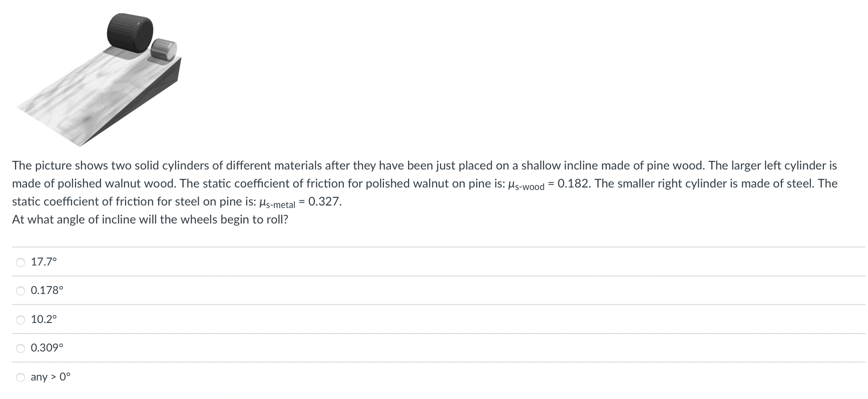Select the 'any > 0°' answer option

(20, 377)
